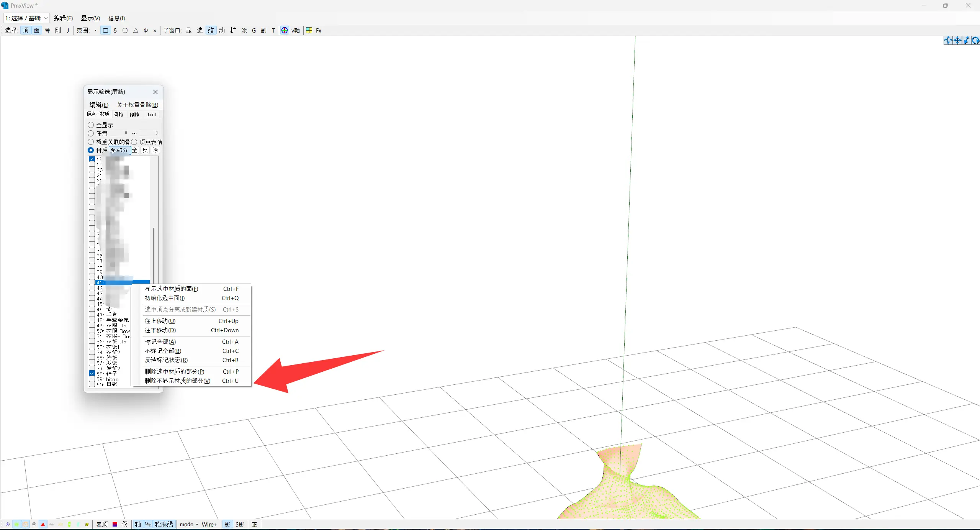Click the material list vertical scrollbar
The height and width of the screenshot is (530, 980).
(154, 253)
